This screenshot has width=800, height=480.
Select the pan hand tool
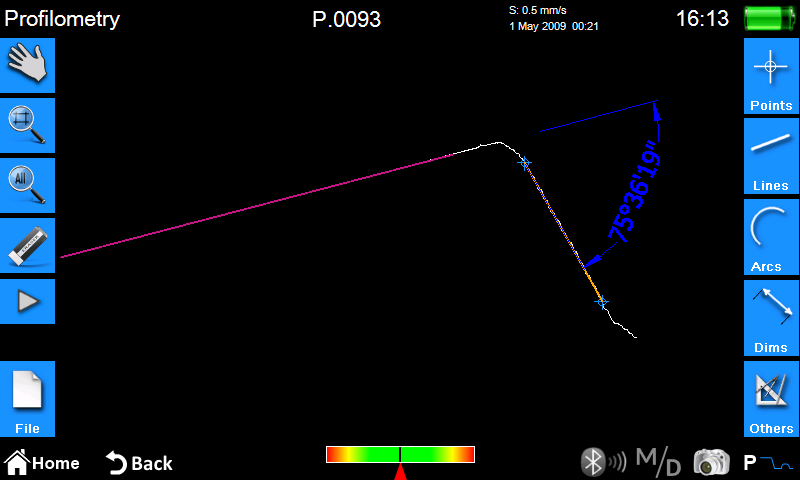point(27,64)
